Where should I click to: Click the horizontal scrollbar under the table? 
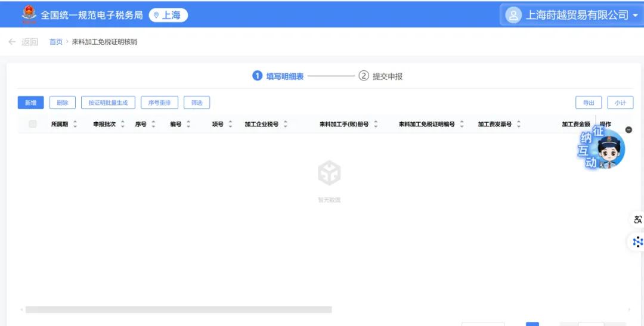[x=178, y=309]
